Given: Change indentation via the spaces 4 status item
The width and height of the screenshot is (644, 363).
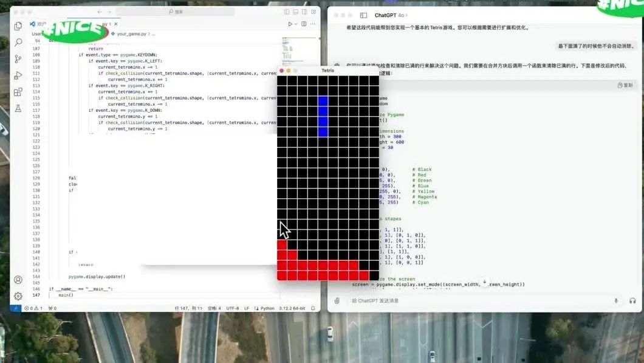Looking at the screenshot, I should tap(214, 308).
